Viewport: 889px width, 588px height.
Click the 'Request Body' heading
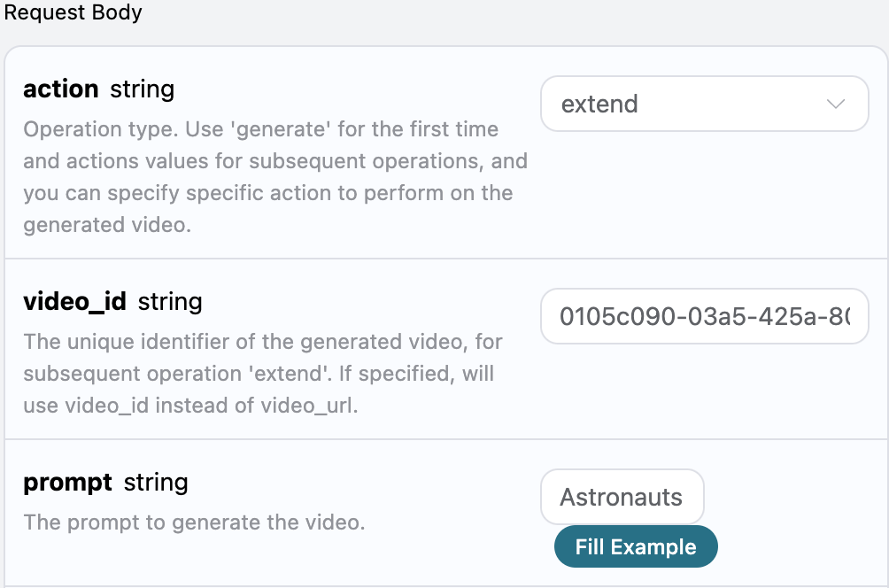73,13
